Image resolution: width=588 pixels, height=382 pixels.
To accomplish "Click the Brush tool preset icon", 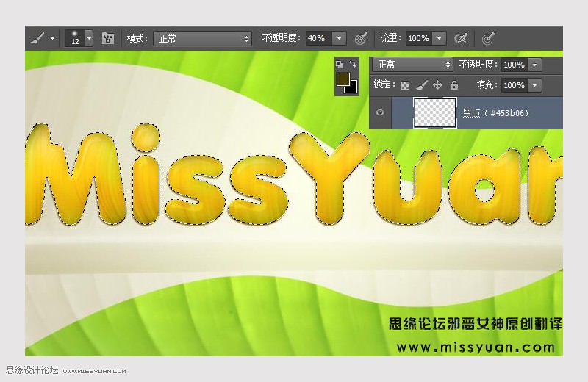I will click(37, 38).
